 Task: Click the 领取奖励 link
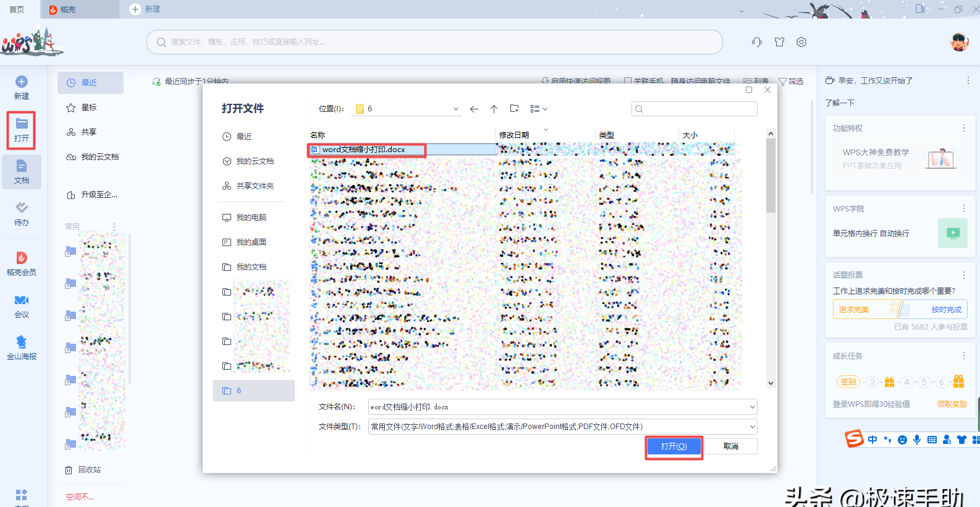pyautogui.click(x=952, y=404)
